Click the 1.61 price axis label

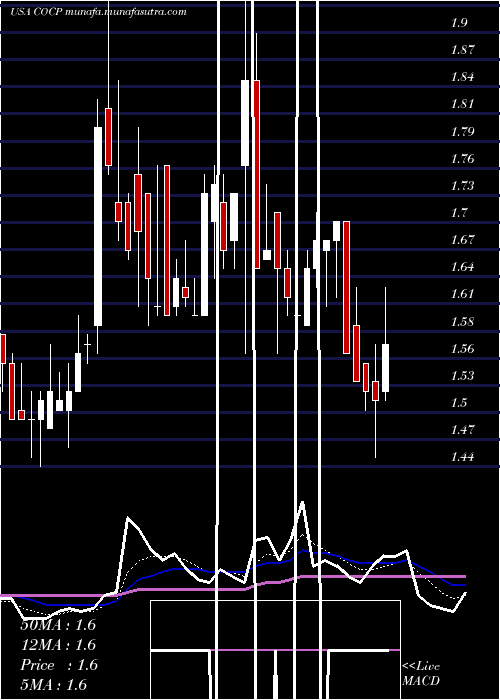click(x=462, y=294)
